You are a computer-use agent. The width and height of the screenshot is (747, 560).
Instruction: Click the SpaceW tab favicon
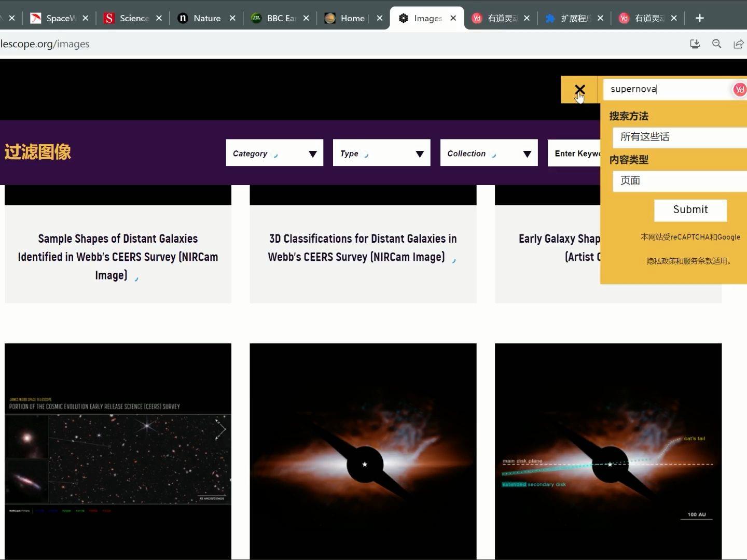36,18
